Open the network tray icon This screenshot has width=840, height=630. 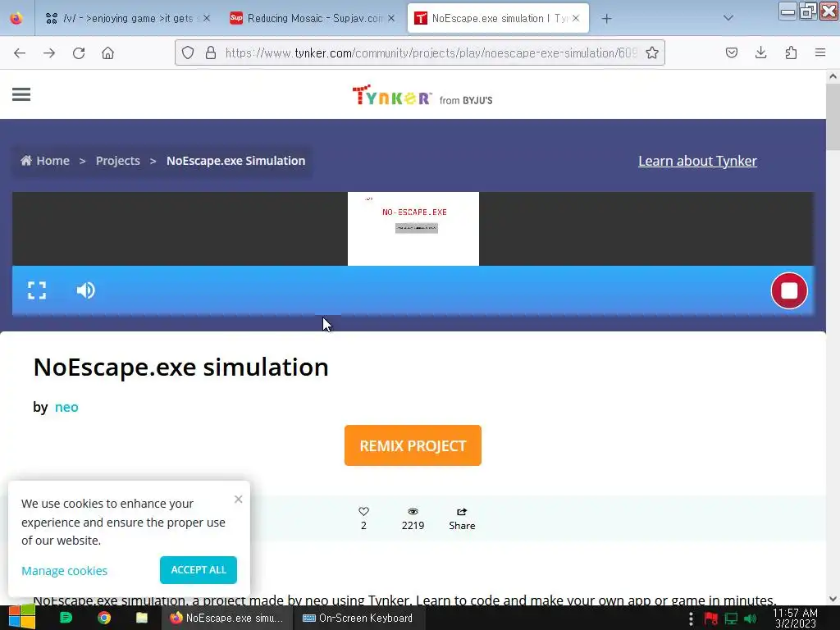tap(731, 619)
